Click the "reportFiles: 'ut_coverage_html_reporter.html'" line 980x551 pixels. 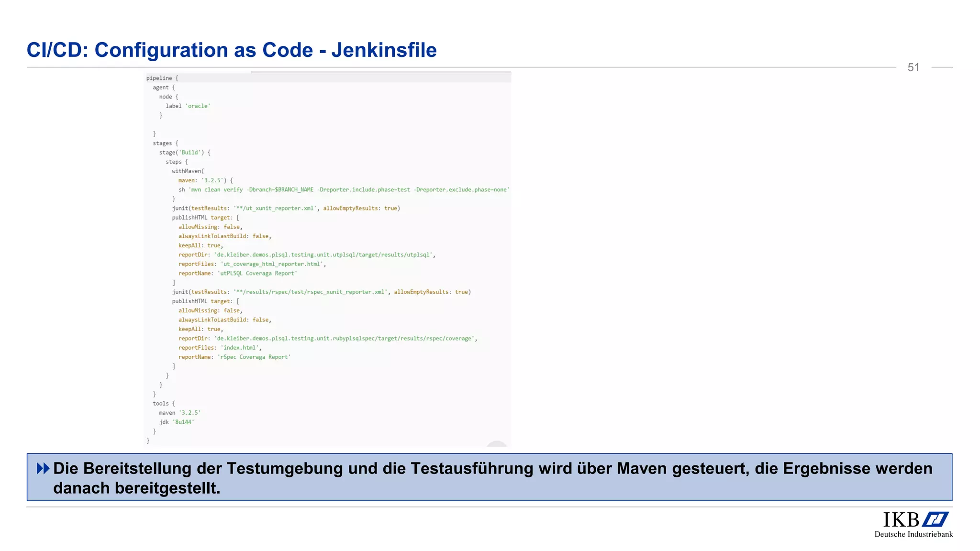pos(252,264)
